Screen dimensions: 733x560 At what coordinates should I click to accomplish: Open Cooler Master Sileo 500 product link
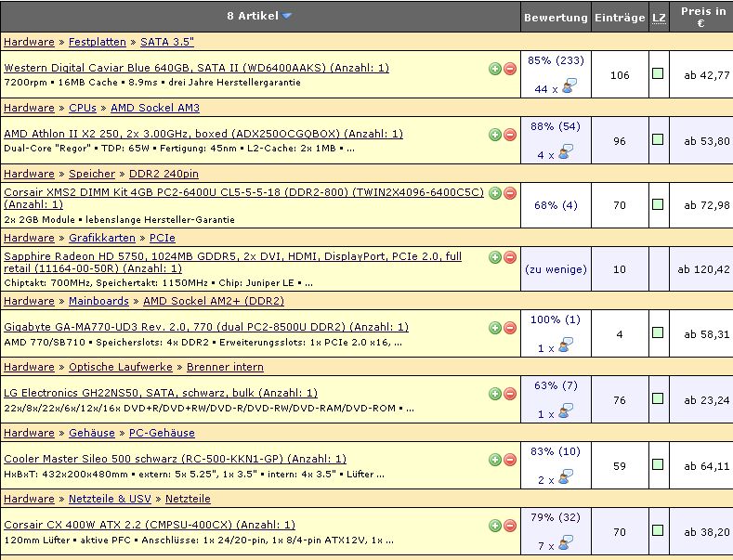[176, 459]
